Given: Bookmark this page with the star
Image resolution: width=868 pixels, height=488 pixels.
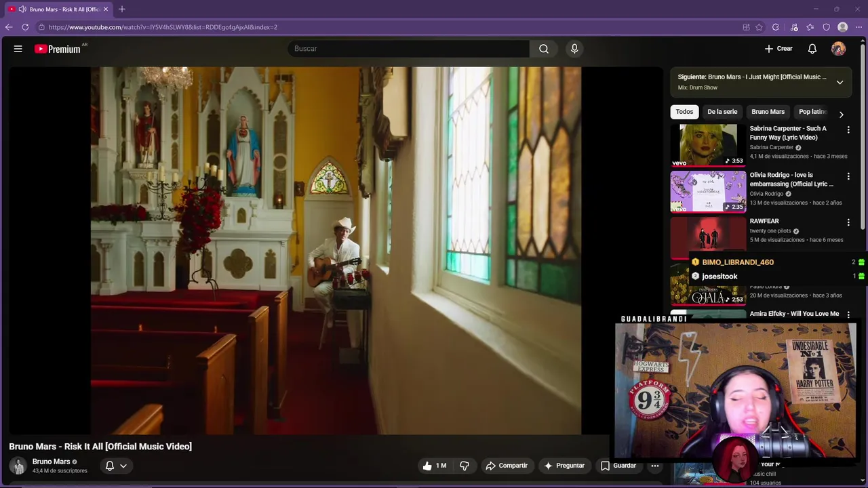Looking at the screenshot, I should 759,27.
